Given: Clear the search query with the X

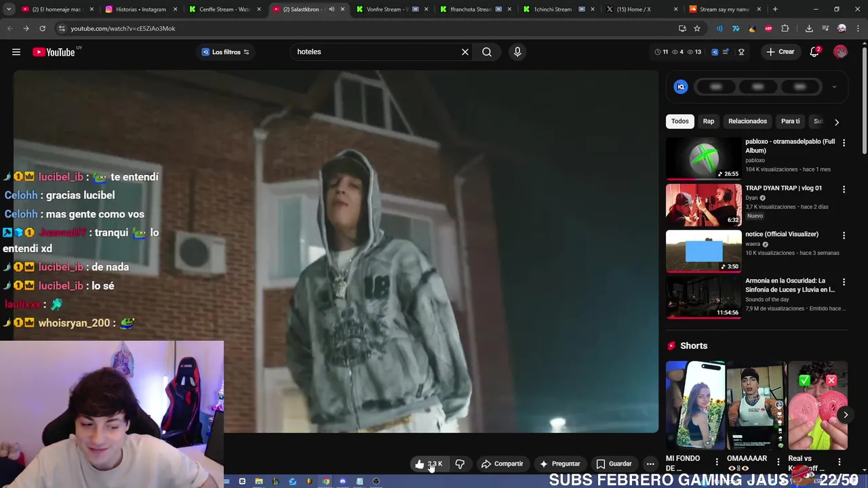Looking at the screenshot, I should (x=465, y=52).
